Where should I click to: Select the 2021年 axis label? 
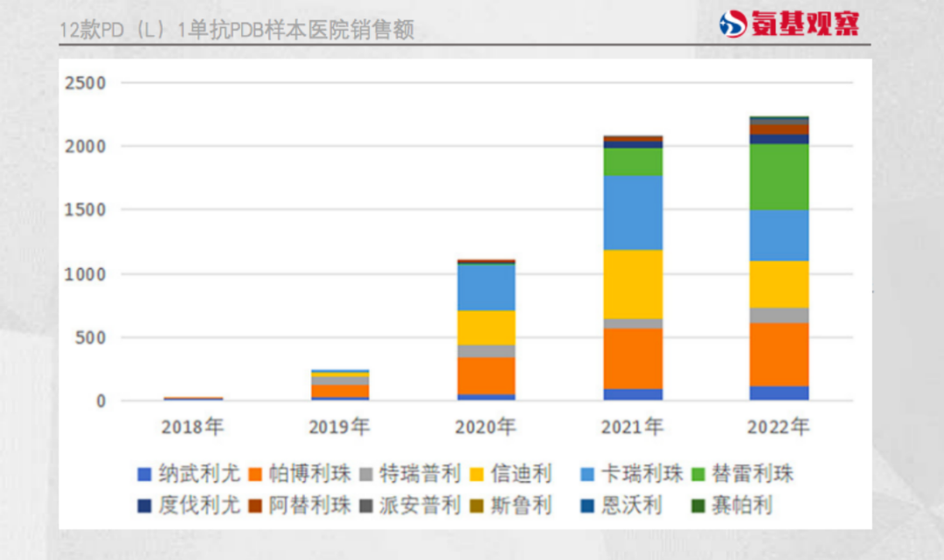coord(632,426)
